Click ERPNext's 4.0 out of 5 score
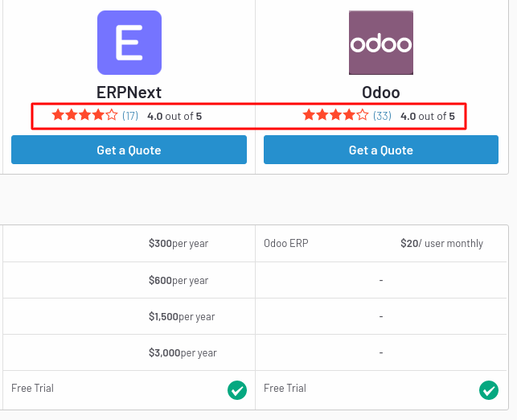This screenshot has width=517, height=420. click(174, 116)
